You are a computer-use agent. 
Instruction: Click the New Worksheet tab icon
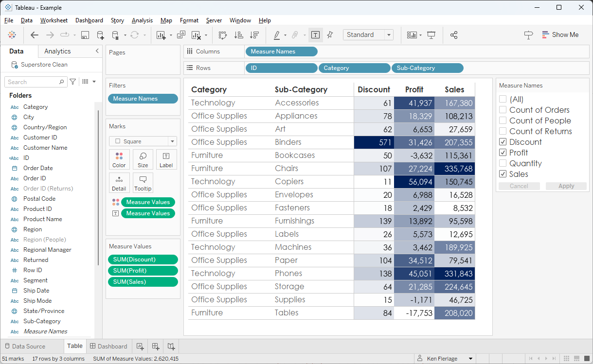coord(140,347)
